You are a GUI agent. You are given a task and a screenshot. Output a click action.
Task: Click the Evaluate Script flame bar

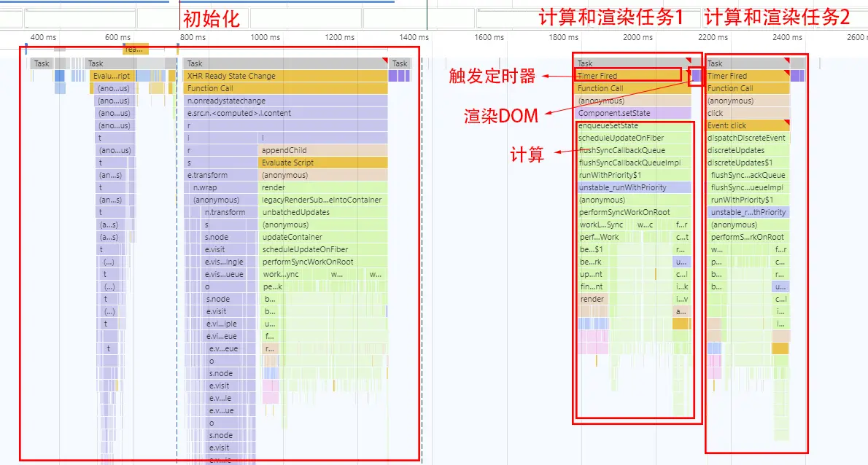pyautogui.click(x=322, y=163)
